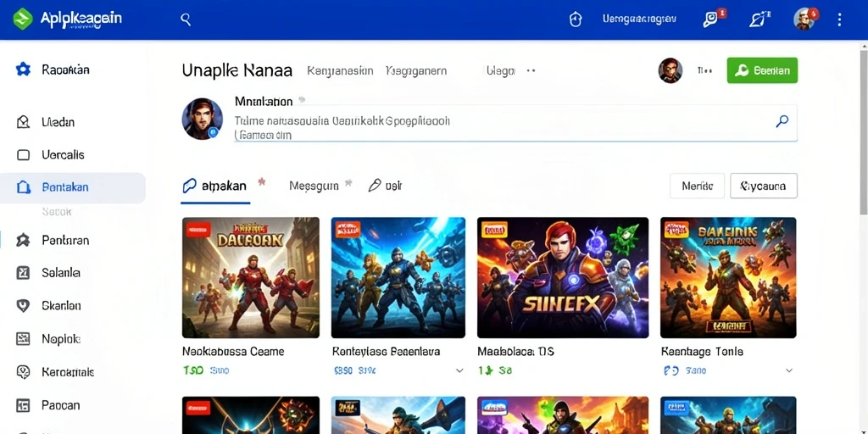Click the Siycauna button
This screenshot has width=868, height=434.
(764, 186)
